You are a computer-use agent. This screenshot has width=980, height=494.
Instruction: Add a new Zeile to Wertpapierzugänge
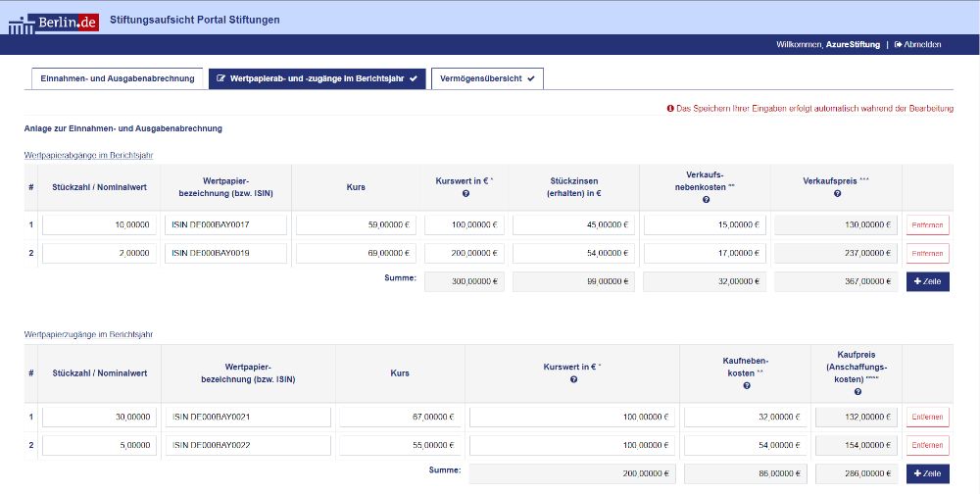(x=927, y=473)
